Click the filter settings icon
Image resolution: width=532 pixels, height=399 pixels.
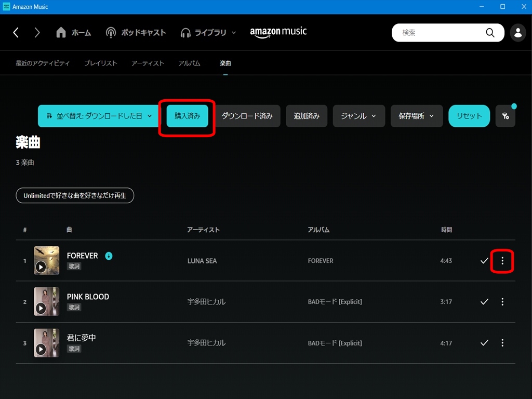click(505, 116)
